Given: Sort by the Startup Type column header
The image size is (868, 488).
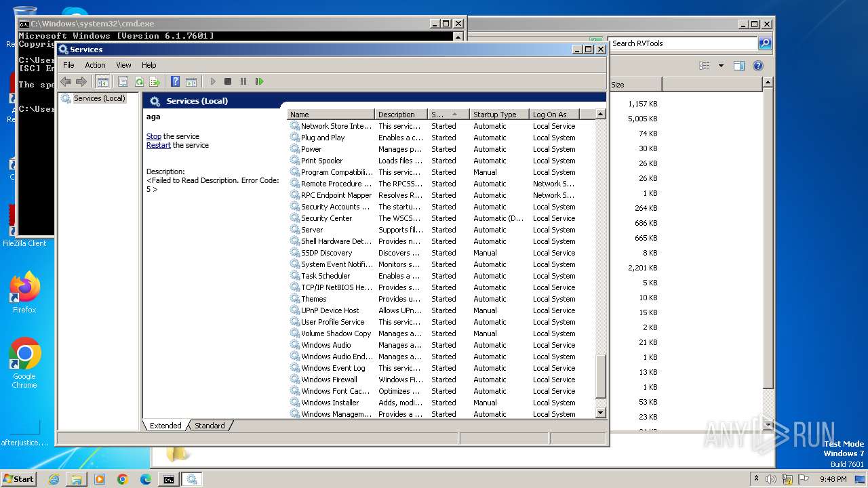Looking at the screenshot, I should (x=499, y=115).
